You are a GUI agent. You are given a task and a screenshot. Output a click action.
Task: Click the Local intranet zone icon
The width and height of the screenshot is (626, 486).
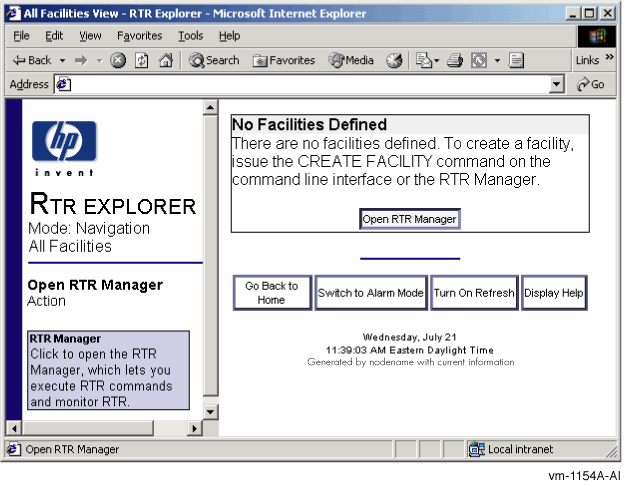point(476,449)
